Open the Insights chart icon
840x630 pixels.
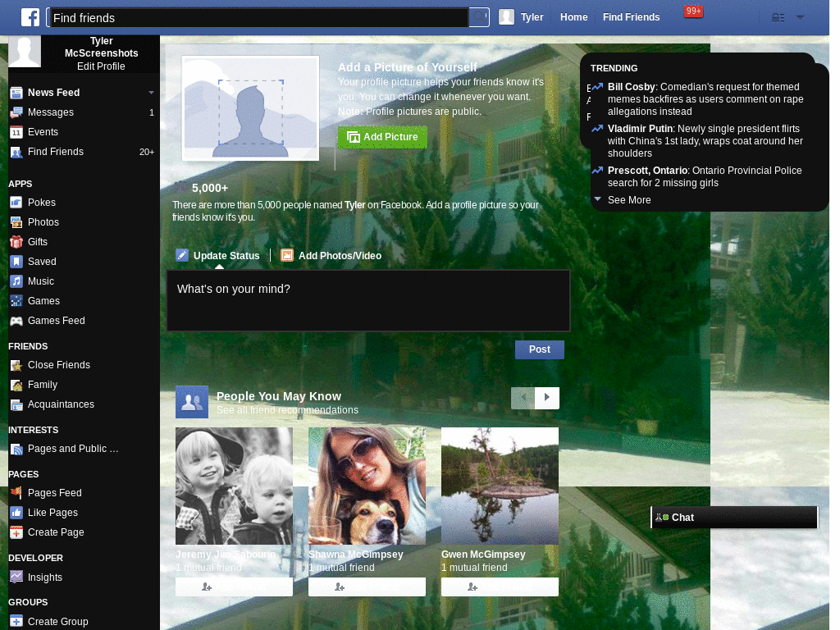click(16, 577)
